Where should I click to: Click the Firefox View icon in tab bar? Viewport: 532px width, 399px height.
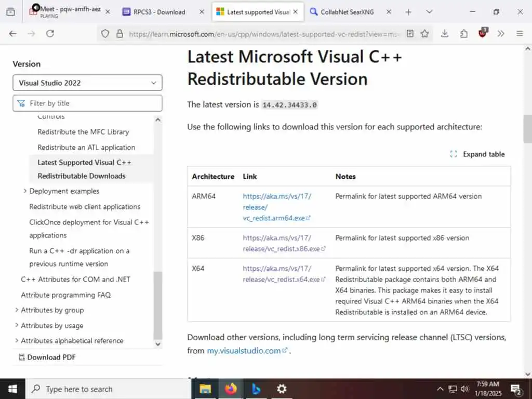click(x=10, y=12)
